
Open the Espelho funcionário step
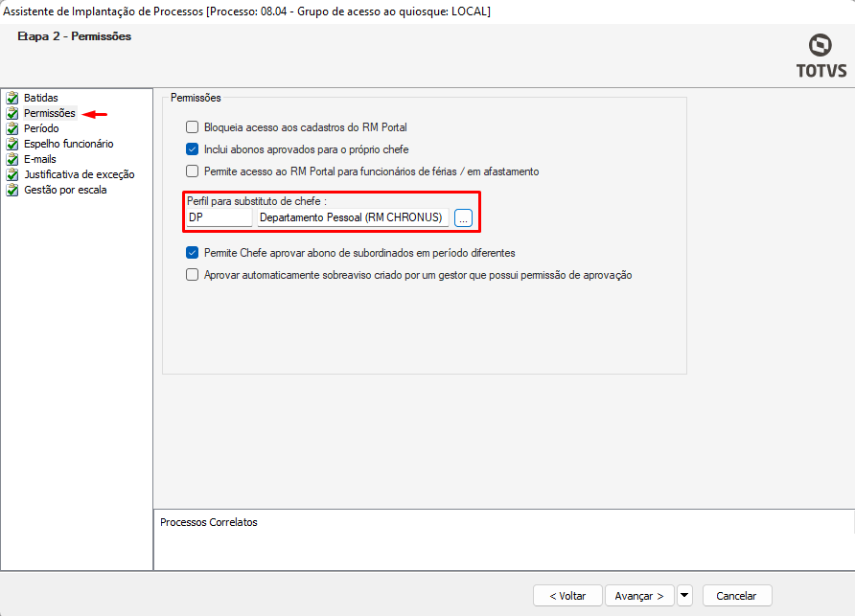pos(68,144)
